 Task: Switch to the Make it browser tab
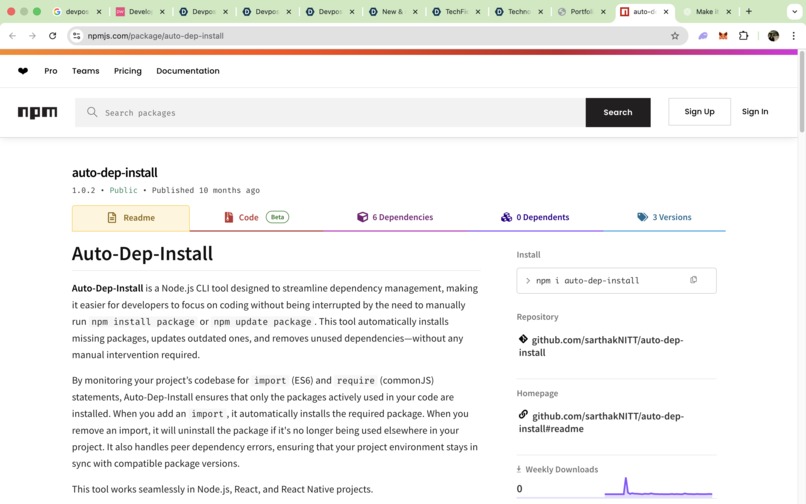(708, 11)
